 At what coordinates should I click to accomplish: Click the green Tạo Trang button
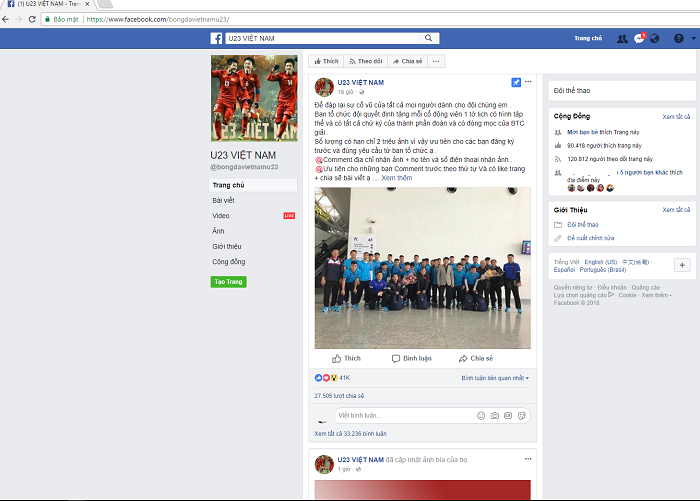point(229,282)
